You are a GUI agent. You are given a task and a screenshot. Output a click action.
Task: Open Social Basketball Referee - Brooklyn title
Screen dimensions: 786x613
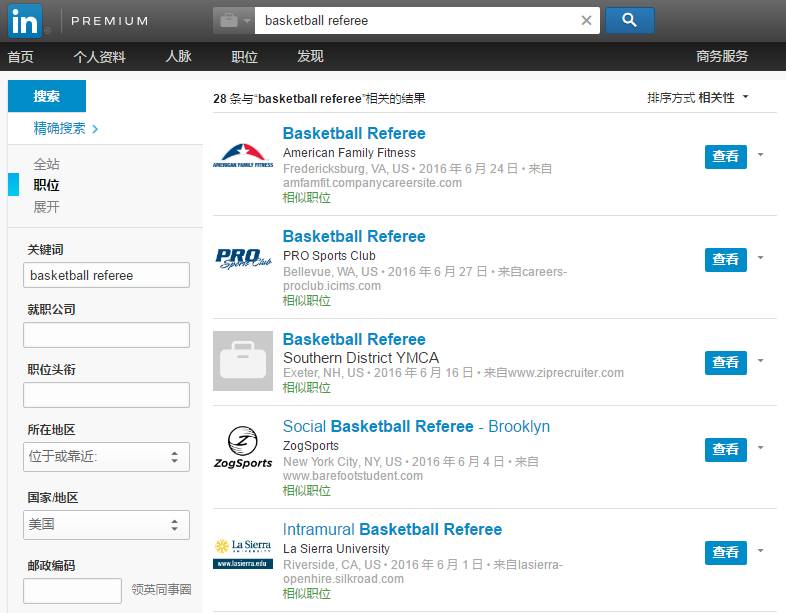pos(416,427)
